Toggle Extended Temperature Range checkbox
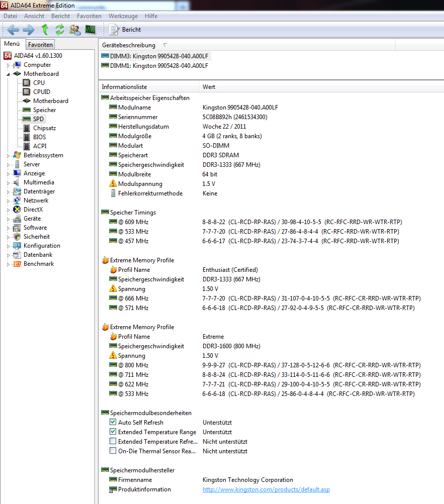Image resolution: width=444 pixels, height=504 pixels. [113, 432]
